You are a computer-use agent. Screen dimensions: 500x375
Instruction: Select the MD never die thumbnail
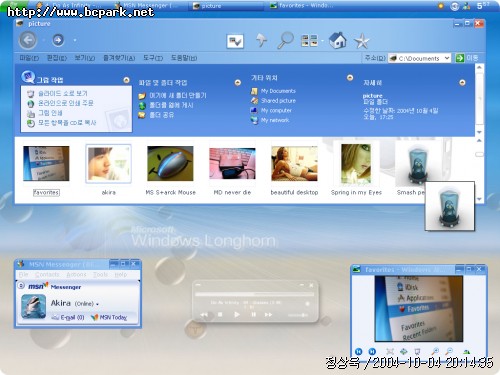pyautogui.click(x=232, y=164)
